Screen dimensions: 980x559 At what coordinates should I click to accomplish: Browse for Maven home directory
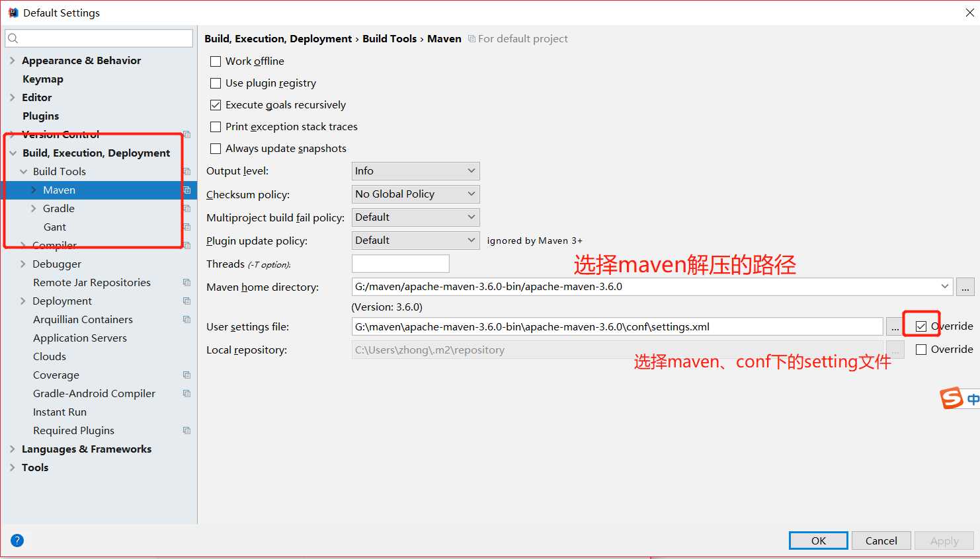[965, 287]
